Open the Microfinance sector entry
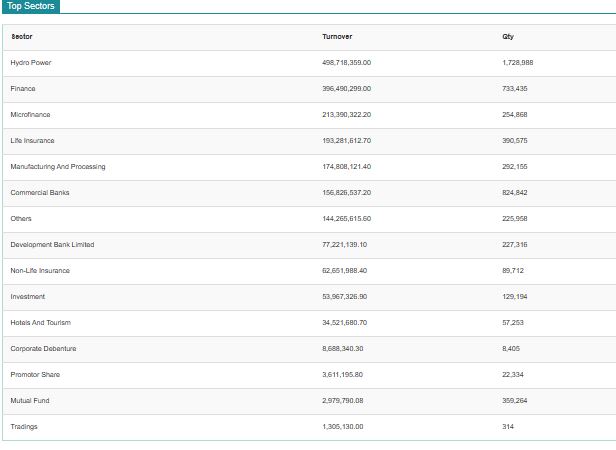 30,115
